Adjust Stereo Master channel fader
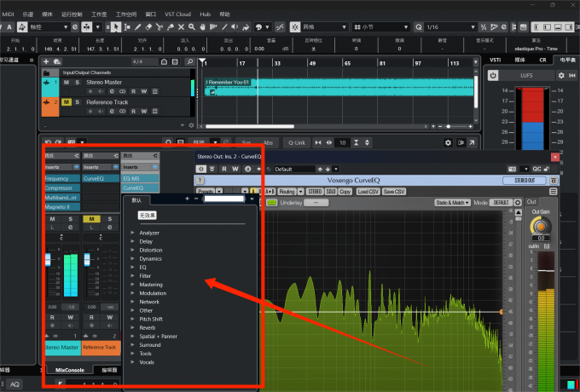The image size is (580, 392). 48,259
